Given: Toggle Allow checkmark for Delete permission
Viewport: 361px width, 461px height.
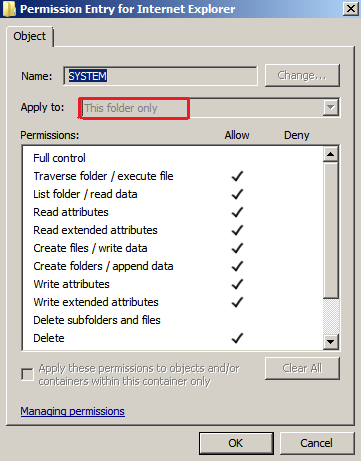Looking at the screenshot, I should click(237, 338).
